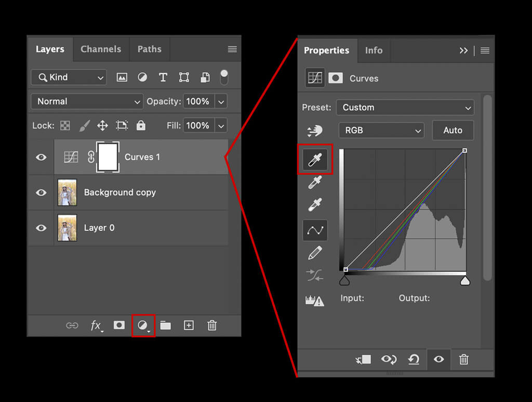
Task: Delete the Curves adjustment with the trash button
Action: pos(463,359)
